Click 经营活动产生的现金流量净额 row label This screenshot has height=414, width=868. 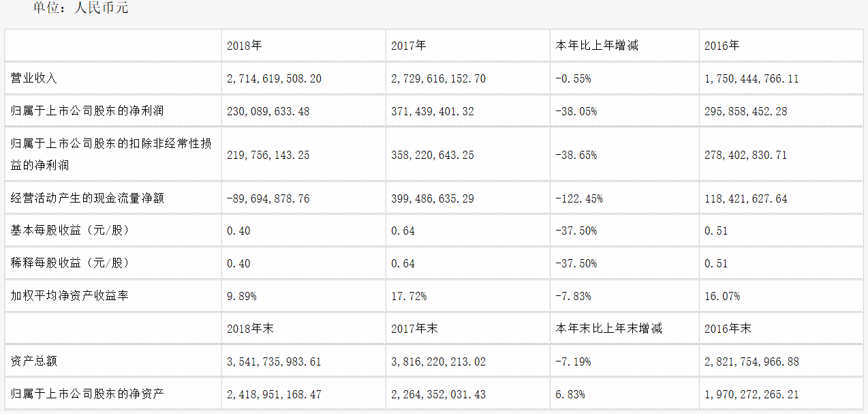[x=87, y=198]
